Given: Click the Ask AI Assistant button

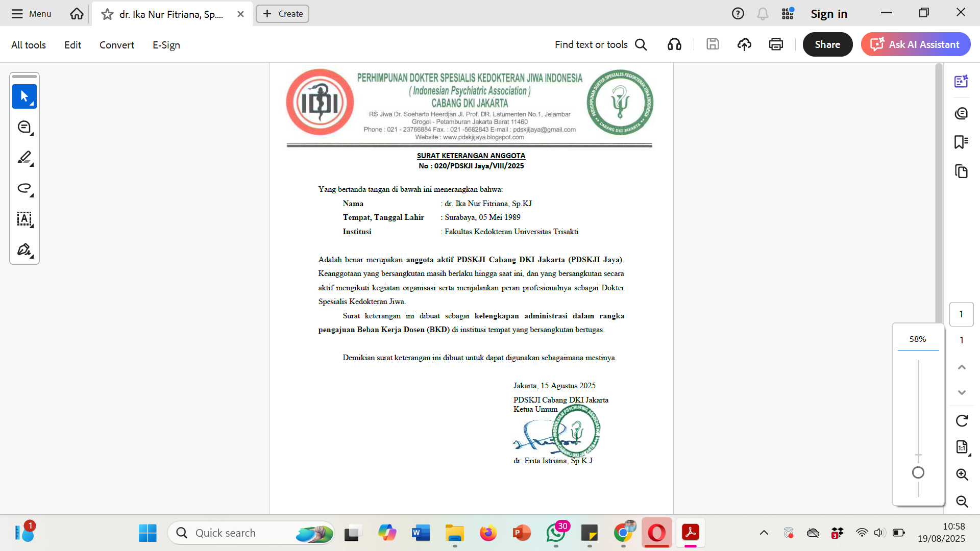Looking at the screenshot, I should (915, 44).
